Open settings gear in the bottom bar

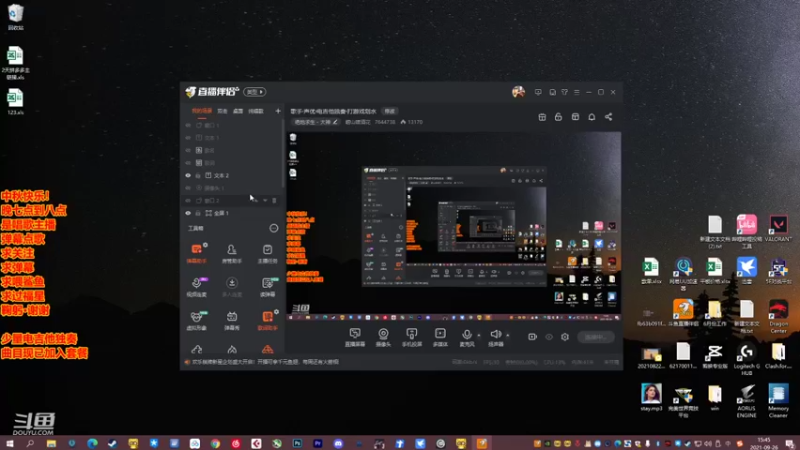point(565,337)
